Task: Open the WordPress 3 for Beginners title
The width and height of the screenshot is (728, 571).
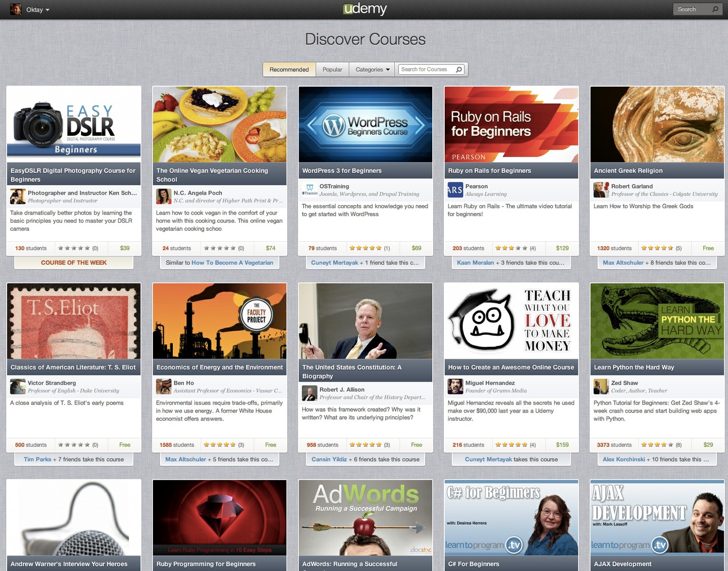Action: pos(342,171)
